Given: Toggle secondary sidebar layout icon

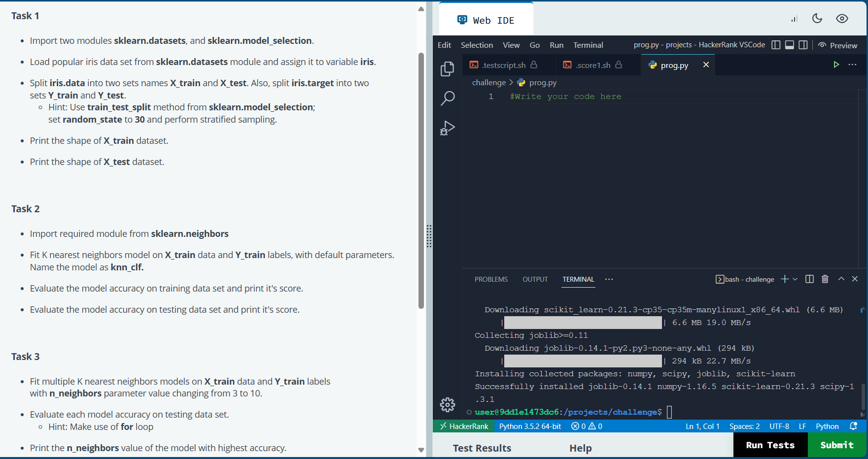Looking at the screenshot, I should [x=803, y=45].
